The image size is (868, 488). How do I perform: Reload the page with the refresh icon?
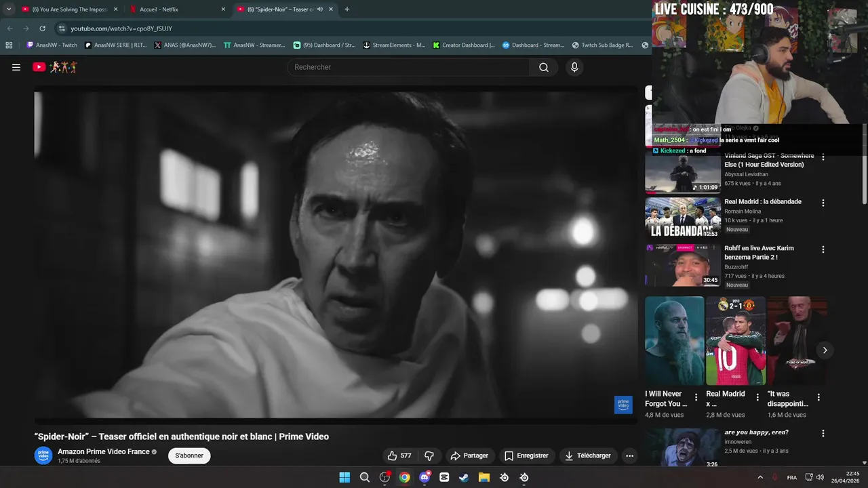42,28
